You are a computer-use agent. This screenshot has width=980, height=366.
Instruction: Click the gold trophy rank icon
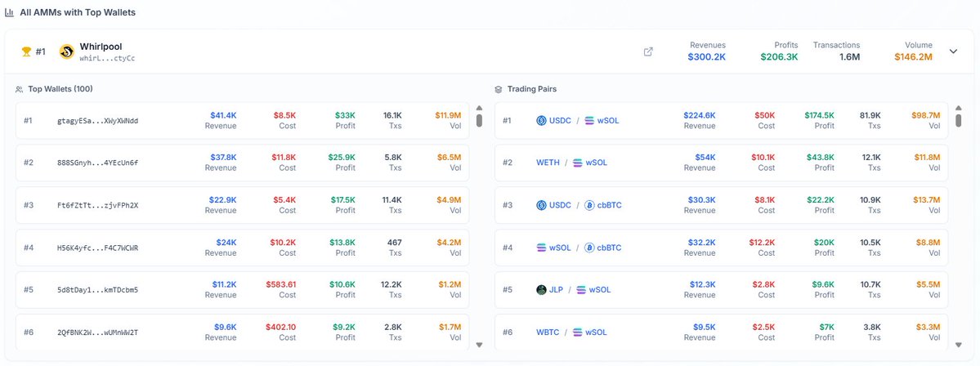pos(26,51)
